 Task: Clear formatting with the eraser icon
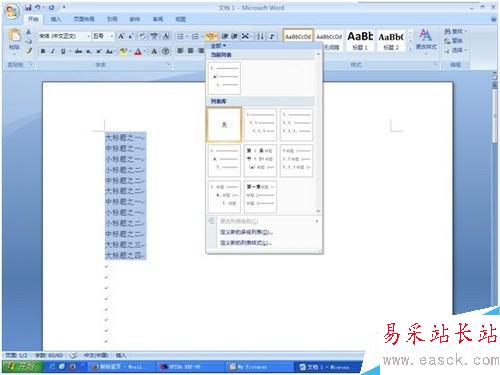143,36
